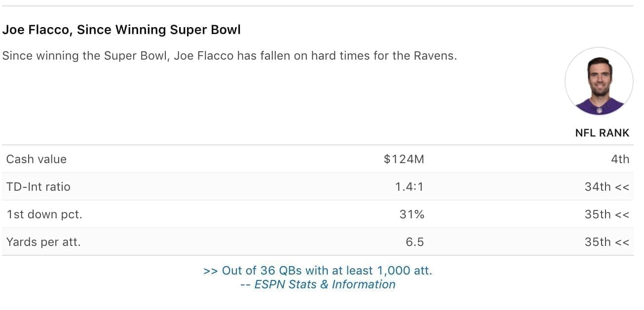This screenshot has width=644, height=310.
Task: Click the 1.4:1 ratio value
Action: coord(409,187)
